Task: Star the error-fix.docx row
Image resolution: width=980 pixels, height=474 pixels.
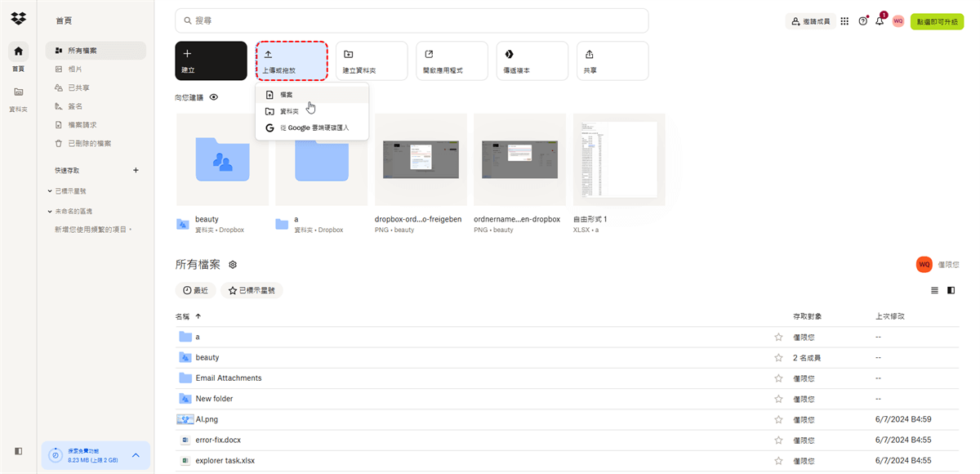Action: [778, 440]
